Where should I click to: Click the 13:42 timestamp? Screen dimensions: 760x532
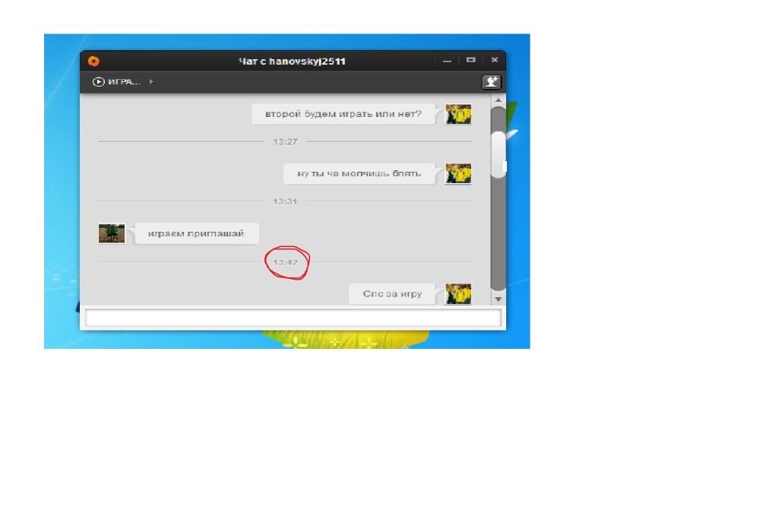285,262
